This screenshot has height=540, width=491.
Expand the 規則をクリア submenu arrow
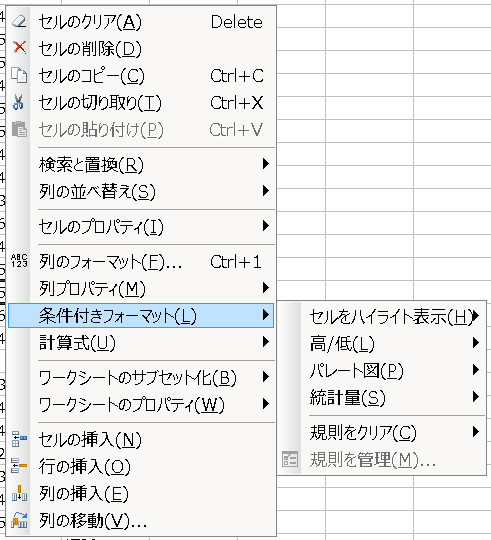[x=476, y=432]
